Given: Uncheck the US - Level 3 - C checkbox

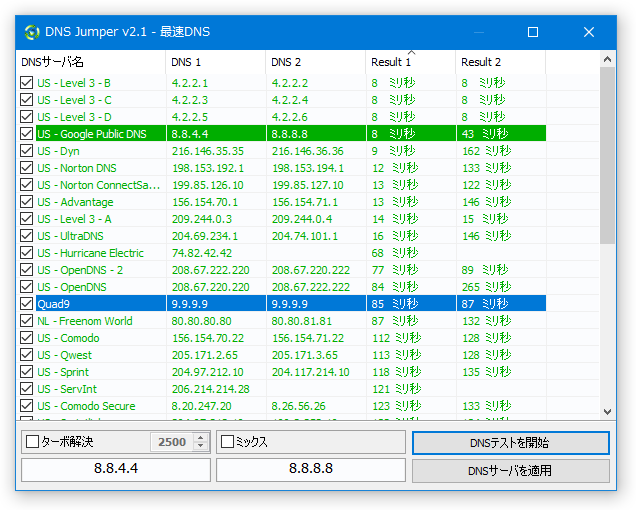Looking at the screenshot, I should tap(26, 100).
